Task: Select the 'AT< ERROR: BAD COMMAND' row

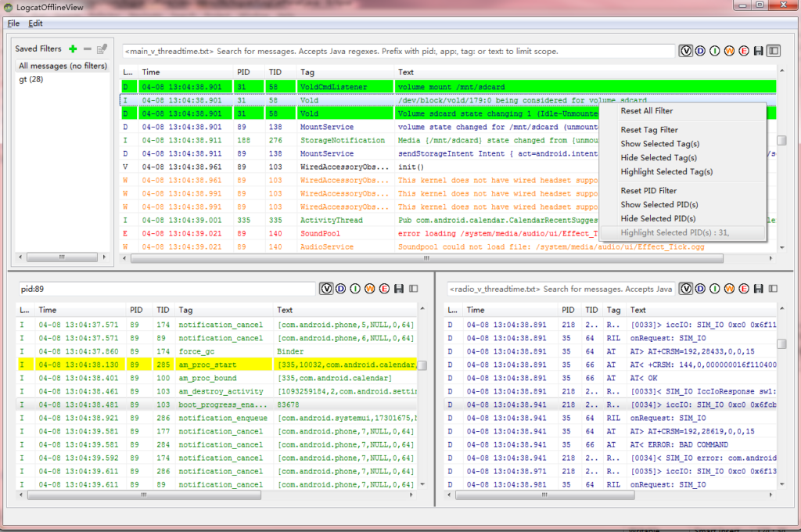Action: coord(610,444)
